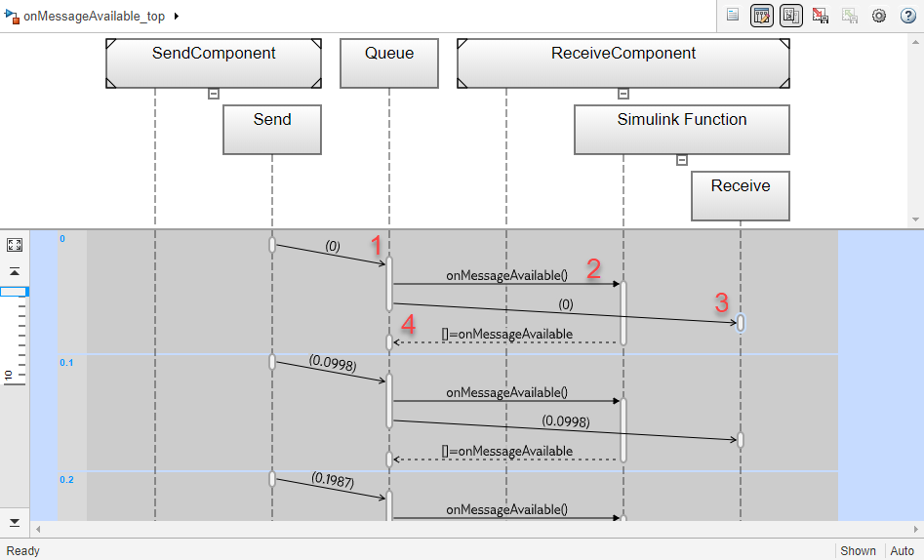
Task: Click the timeline navigation slider handle
Action: pos(14,292)
